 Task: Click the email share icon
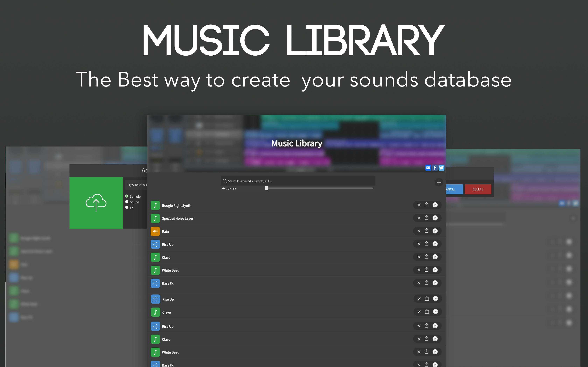428,167
